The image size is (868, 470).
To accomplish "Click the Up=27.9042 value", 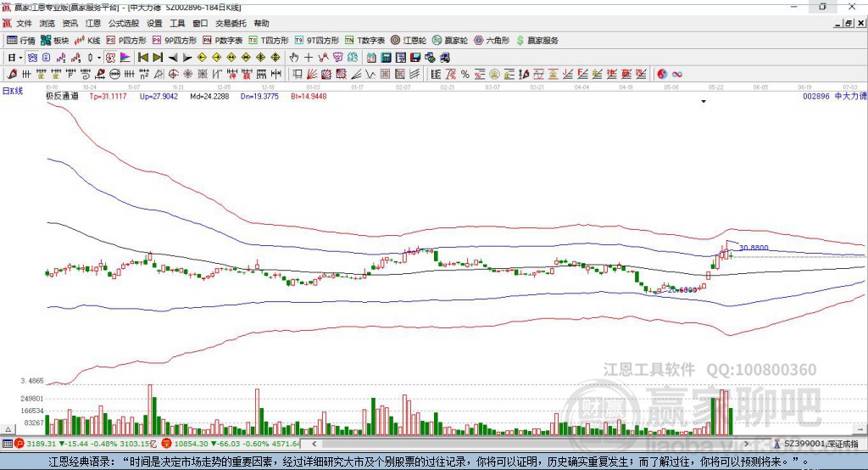I will (159, 96).
